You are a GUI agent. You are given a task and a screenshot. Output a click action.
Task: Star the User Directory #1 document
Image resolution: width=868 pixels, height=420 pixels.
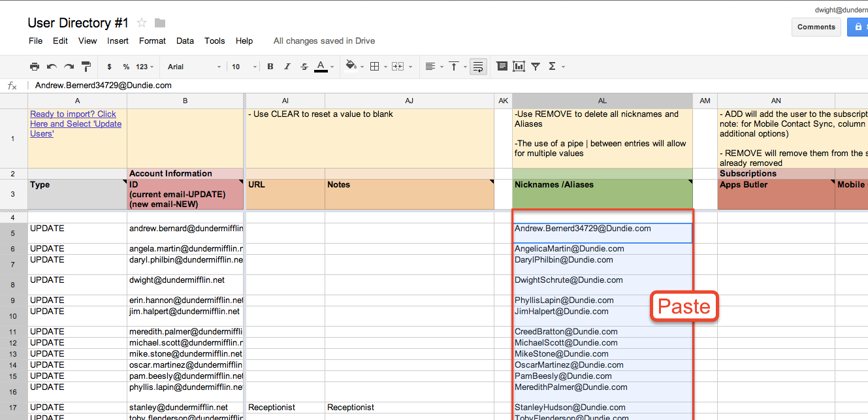pyautogui.click(x=142, y=23)
